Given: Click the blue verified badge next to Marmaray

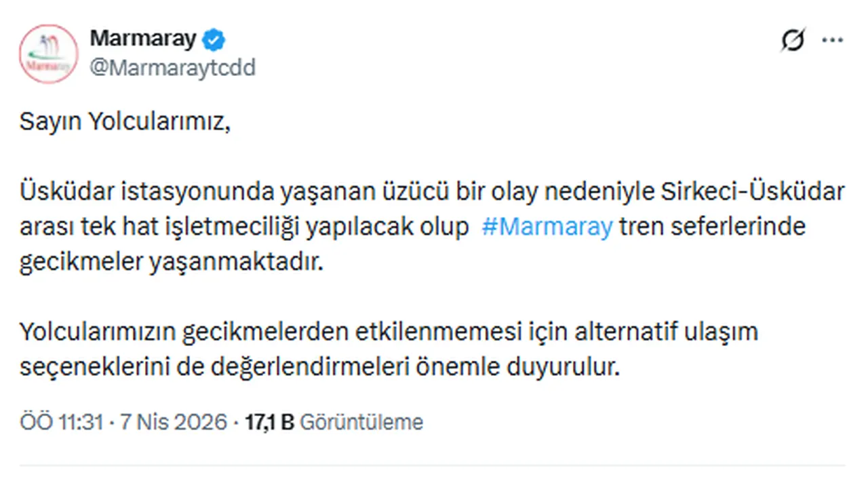Looking at the screenshot, I should click(212, 39).
